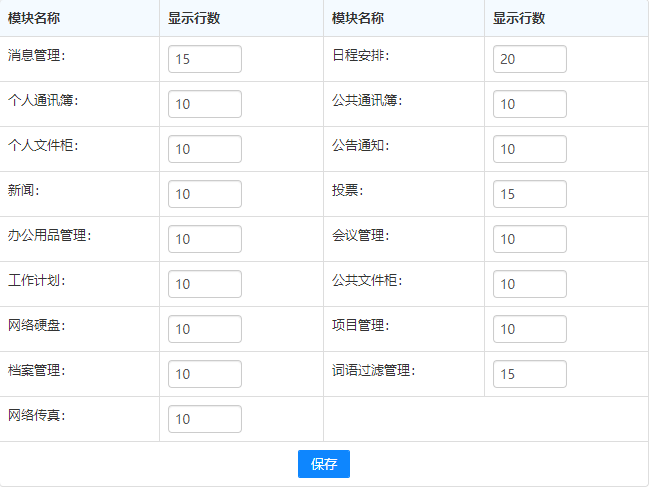Click the 档案管理 row count input
This screenshot has height=490, width=651.
coord(205,374)
